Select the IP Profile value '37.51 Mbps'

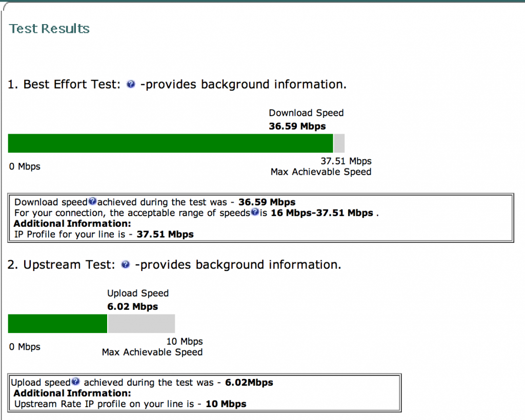[165, 235]
